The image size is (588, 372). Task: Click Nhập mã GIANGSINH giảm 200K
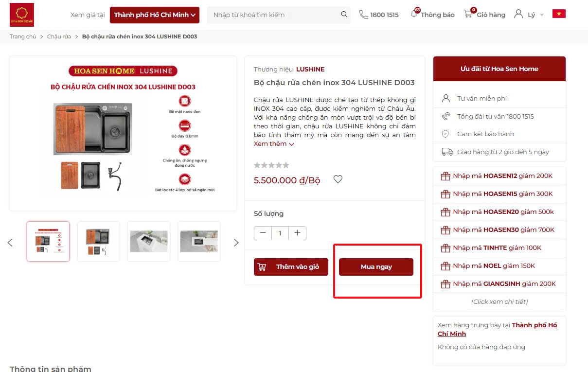504,284
